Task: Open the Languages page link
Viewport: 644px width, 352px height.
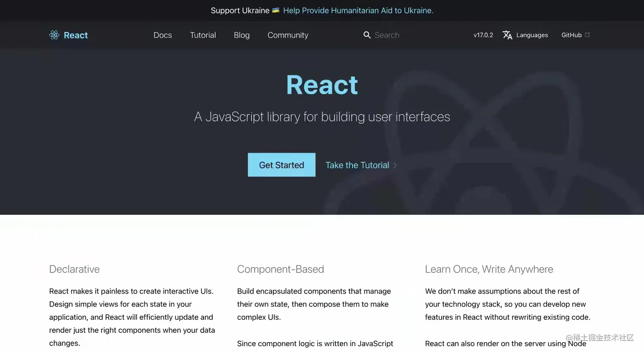Action: pos(532,35)
